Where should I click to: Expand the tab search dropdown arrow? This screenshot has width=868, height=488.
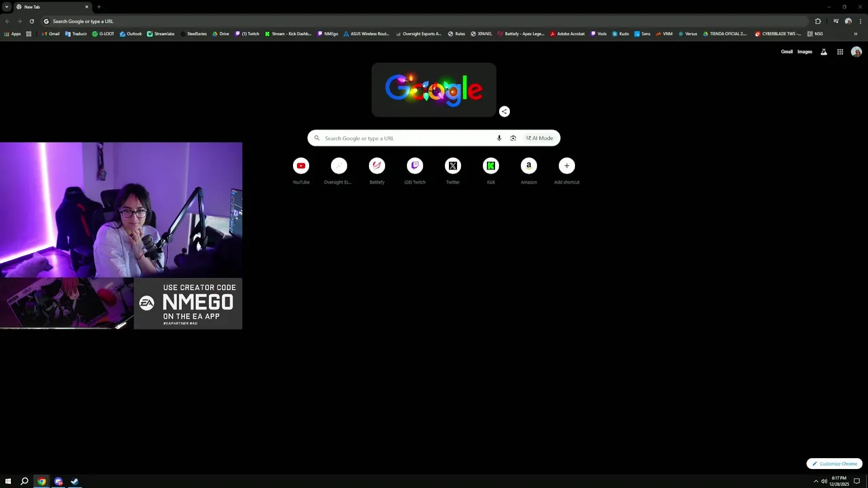tap(6, 7)
